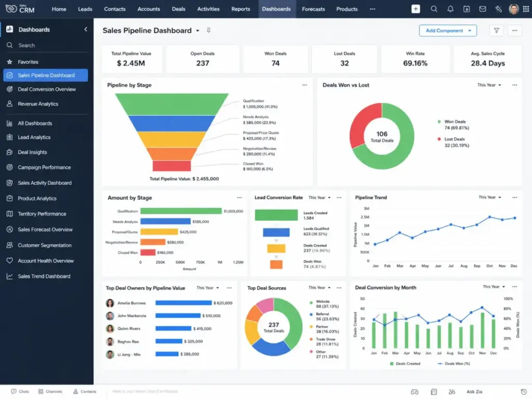Viewport: 532px width, 399px height.
Task: Open Deals Won vs Lost options menu
Action: click(x=515, y=85)
